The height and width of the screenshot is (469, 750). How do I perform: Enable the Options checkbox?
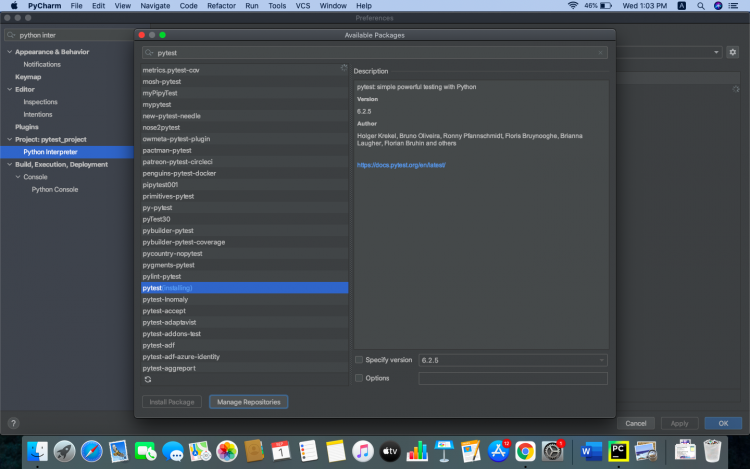coord(359,378)
